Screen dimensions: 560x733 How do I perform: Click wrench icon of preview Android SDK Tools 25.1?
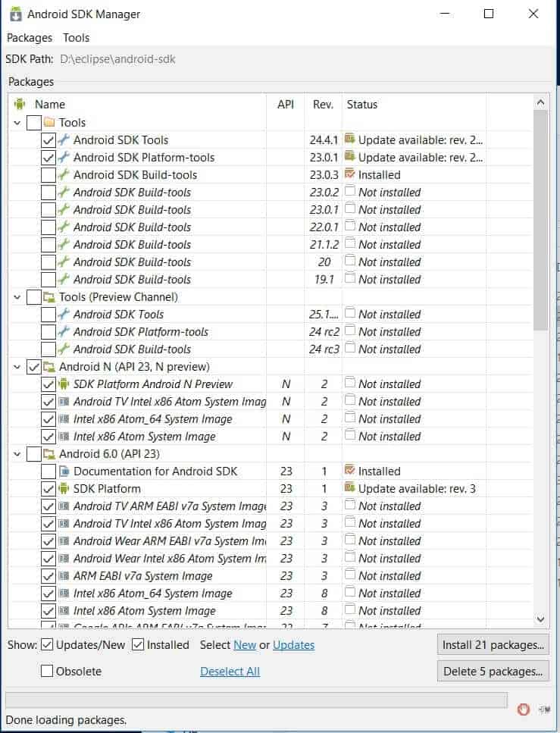click(x=64, y=314)
